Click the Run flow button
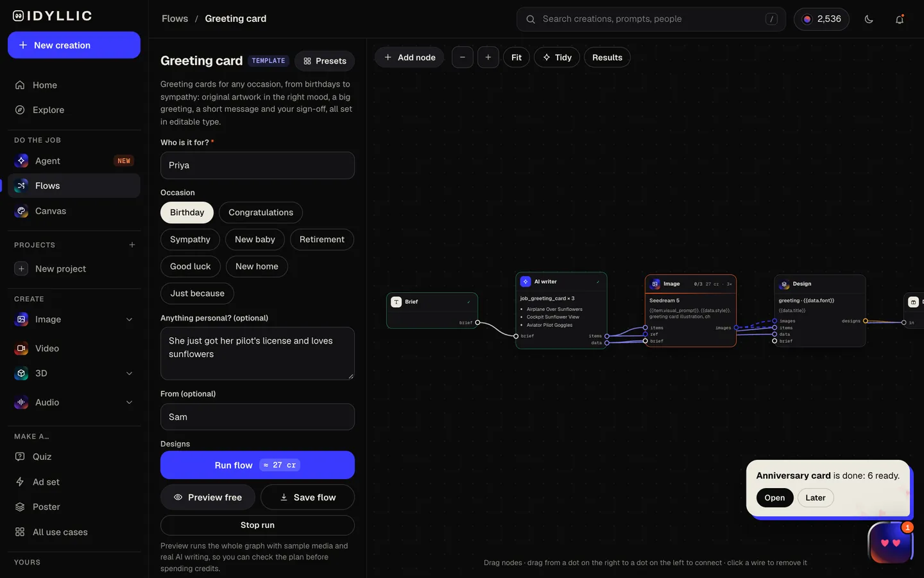The height and width of the screenshot is (578, 924). pyautogui.click(x=257, y=465)
